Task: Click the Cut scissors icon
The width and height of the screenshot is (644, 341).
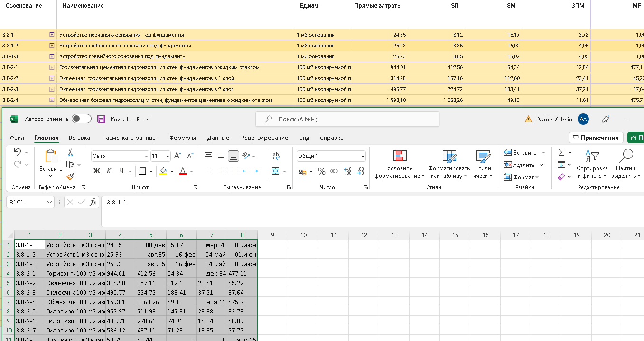Action: pos(70,153)
